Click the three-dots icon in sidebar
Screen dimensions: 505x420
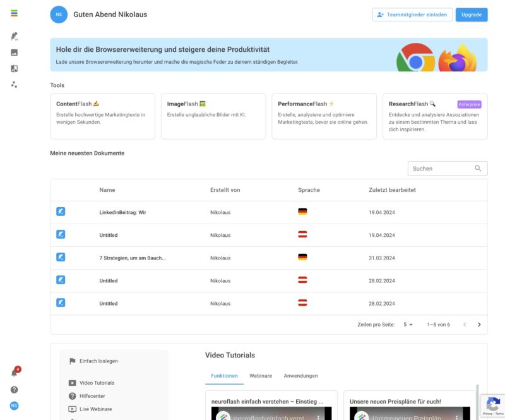tap(14, 85)
